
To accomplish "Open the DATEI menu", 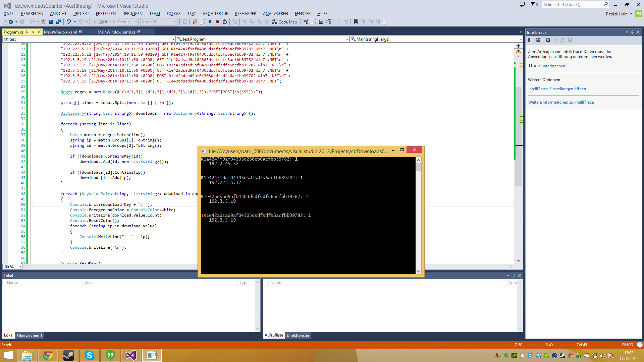I will 9,14.
